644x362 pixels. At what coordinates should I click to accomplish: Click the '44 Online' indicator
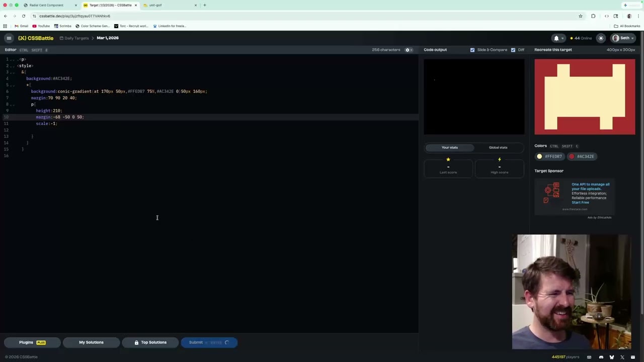coord(581,38)
